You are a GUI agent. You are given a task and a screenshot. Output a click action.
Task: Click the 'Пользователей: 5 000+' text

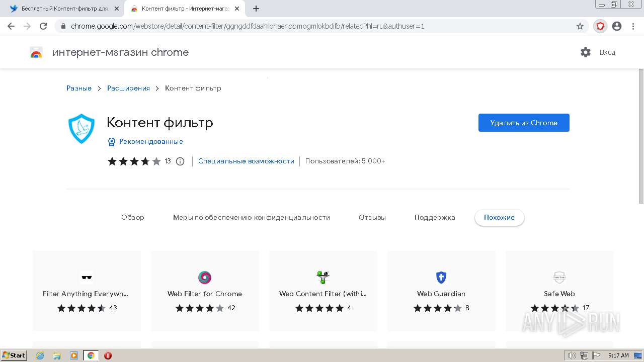[x=345, y=161]
